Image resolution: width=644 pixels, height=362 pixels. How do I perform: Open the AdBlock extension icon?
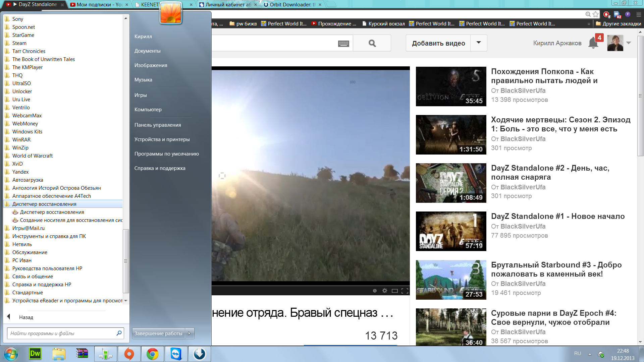click(x=606, y=14)
